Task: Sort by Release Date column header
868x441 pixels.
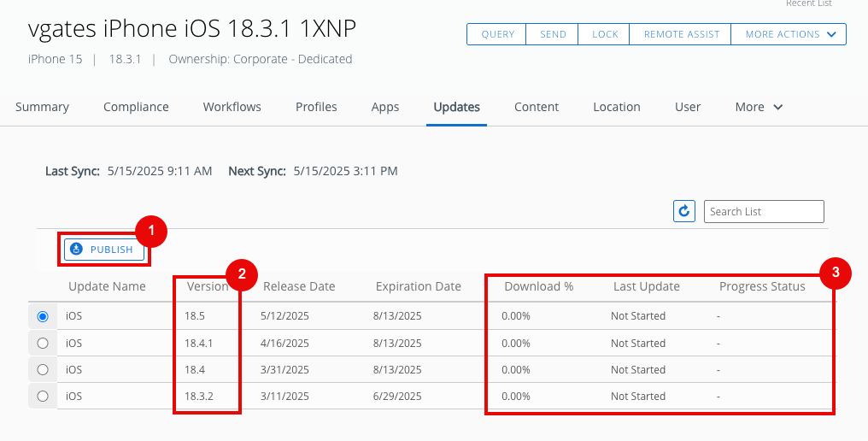Action: (x=299, y=286)
